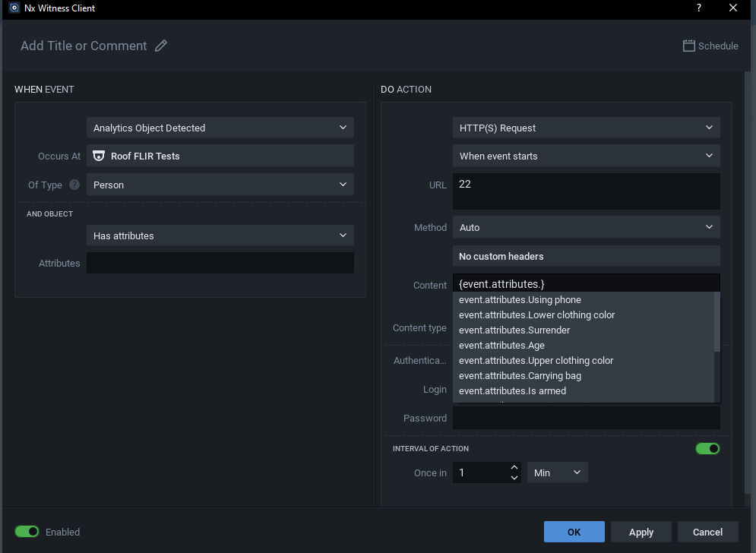Select event.attributes.Carrying bag suggestion

[584, 375]
